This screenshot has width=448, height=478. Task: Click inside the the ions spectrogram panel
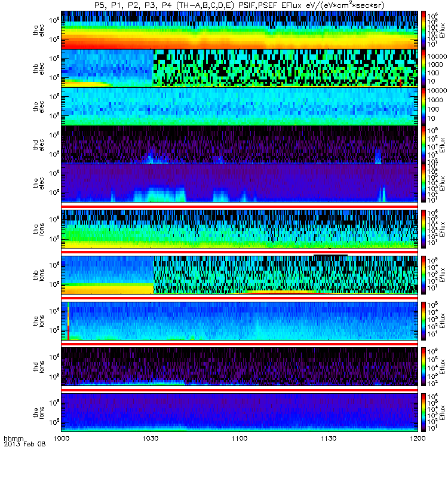click(x=240, y=412)
